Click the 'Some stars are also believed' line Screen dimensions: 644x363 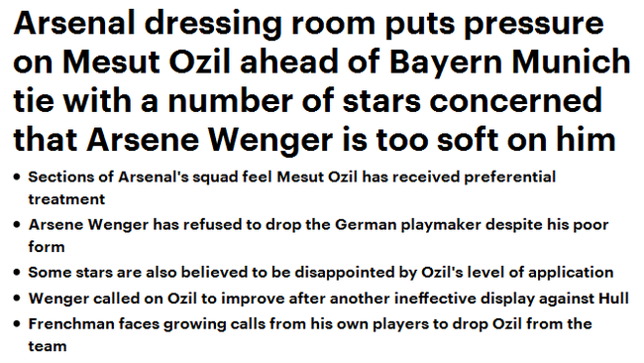tap(321, 273)
